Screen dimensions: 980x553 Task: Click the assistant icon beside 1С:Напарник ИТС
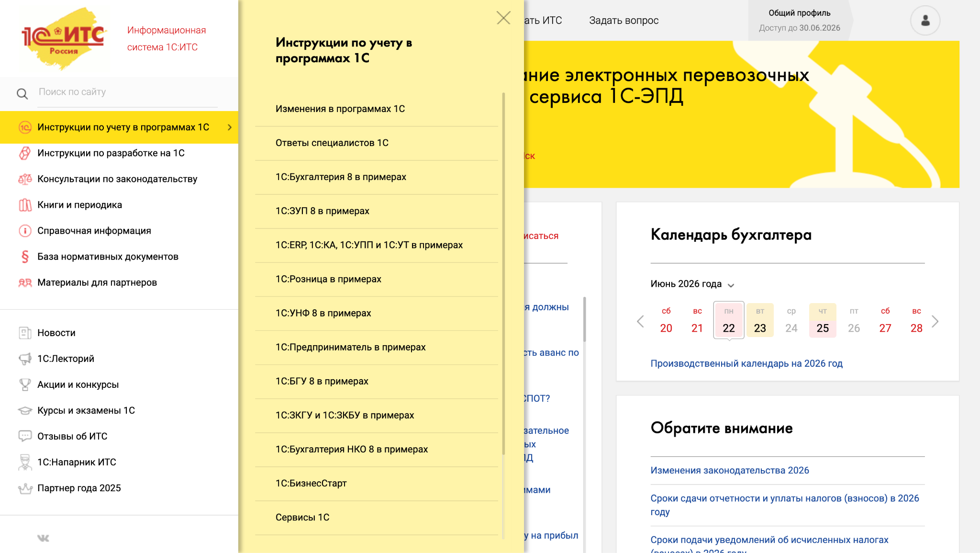pos(25,462)
